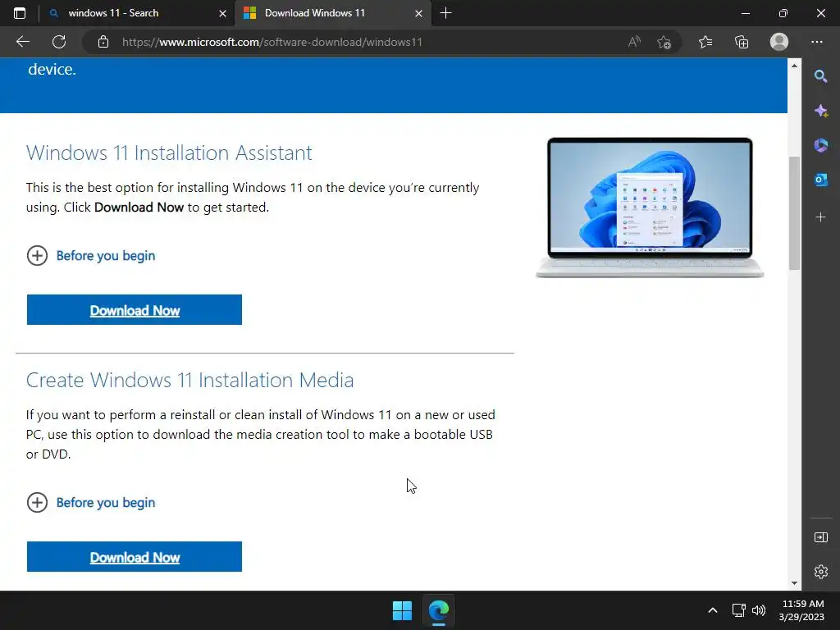Click Windows 11 Installation Assistant heading
This screenshot has height=630, width=840.
(x=169, y=153)
